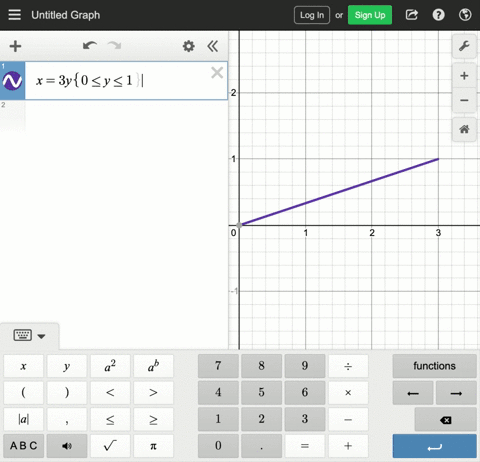480x462 pixels.
Task: Insert the less-than symbol
Action: coord(110,393)
